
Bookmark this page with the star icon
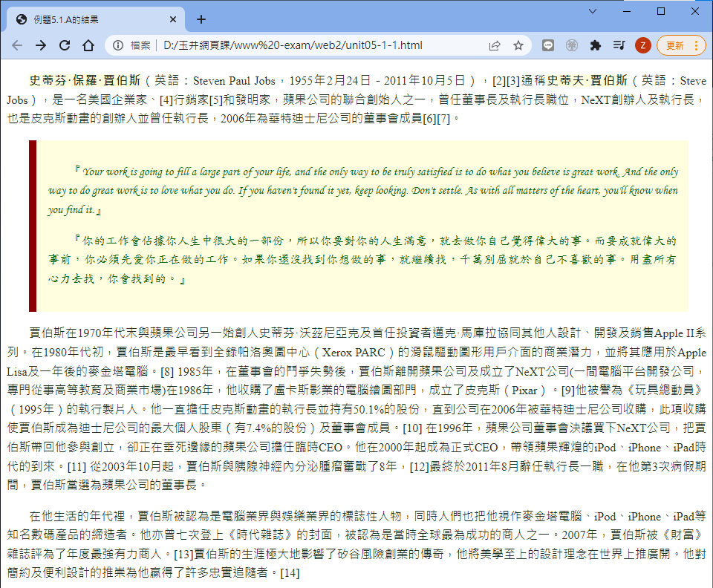518,45
